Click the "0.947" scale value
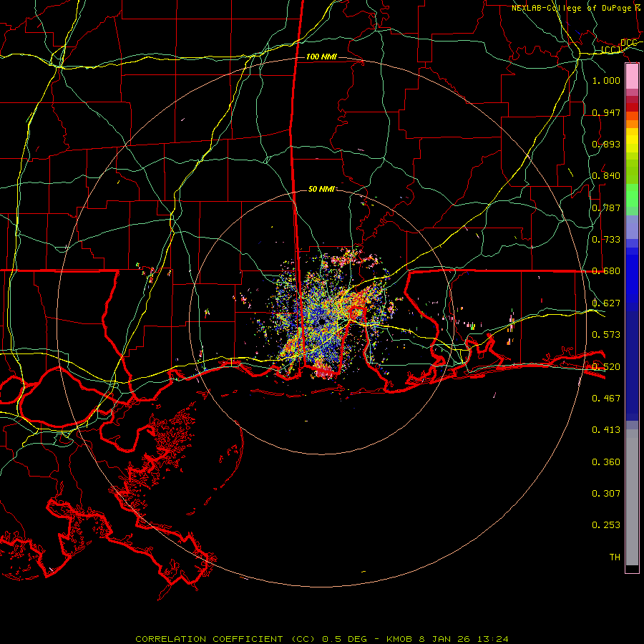 [x=606, y=112]
